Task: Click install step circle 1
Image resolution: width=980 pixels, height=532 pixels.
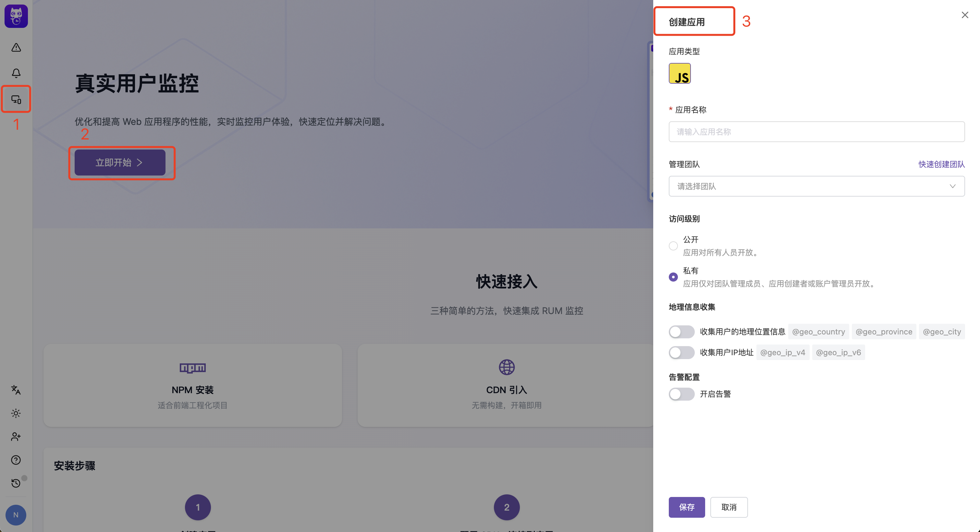Action: coord(198,507)
